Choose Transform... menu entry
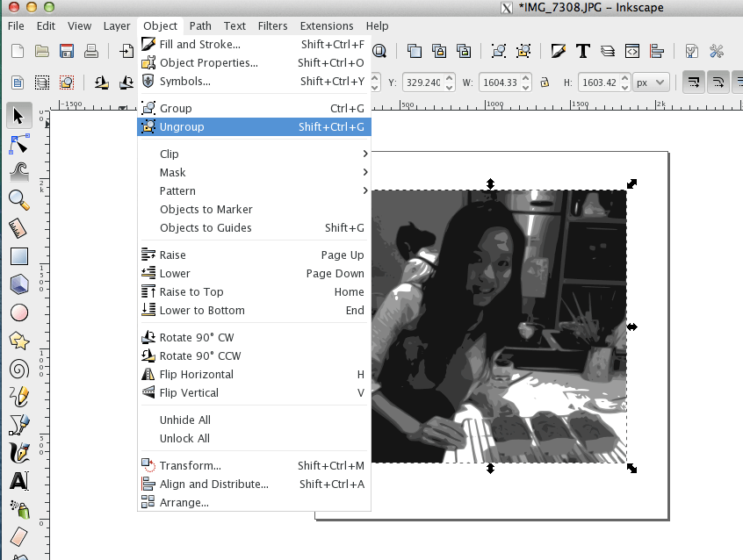743x560 pixels. 254,465
